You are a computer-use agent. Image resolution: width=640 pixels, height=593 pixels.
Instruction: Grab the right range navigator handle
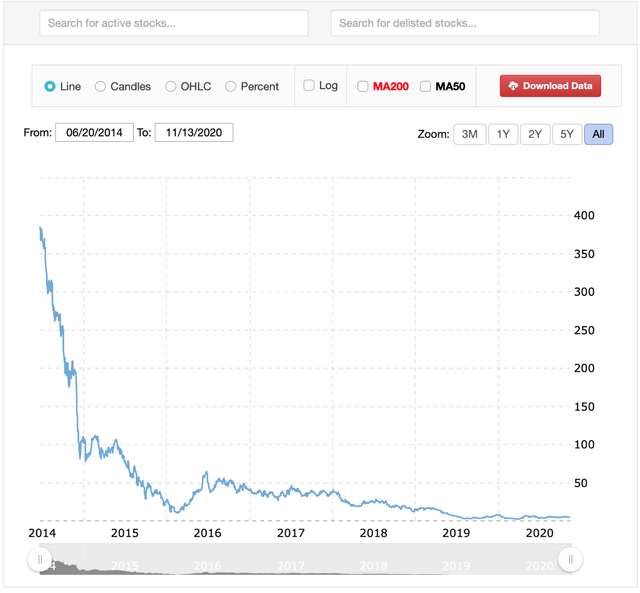(x=569, y=558)
